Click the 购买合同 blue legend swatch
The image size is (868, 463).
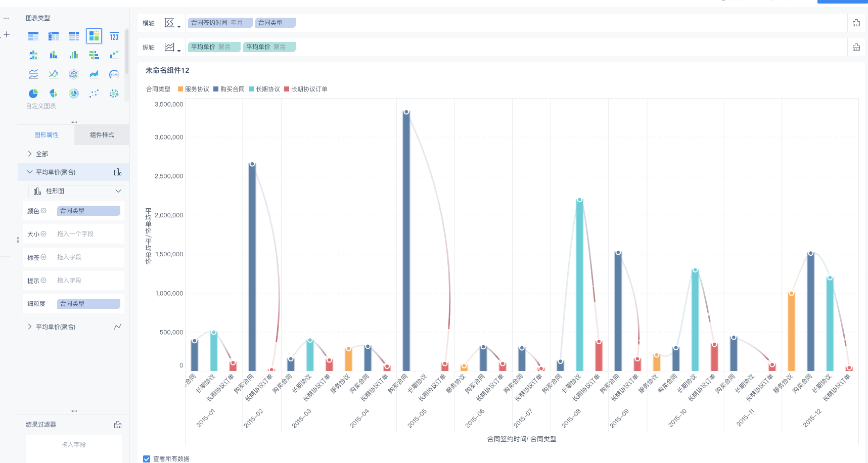[x=216, y=89]
